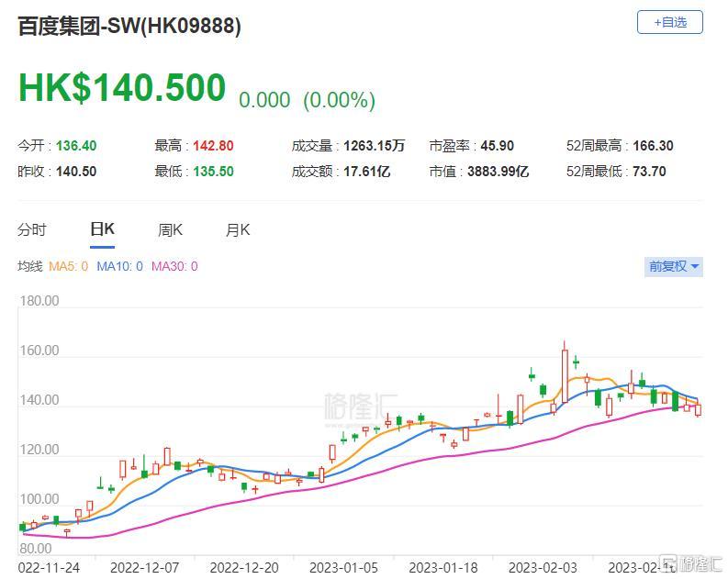The width and height of the screenshot is (728, 579).
Task: Click the 成交量 value 1263.15万
Action: 375,146
